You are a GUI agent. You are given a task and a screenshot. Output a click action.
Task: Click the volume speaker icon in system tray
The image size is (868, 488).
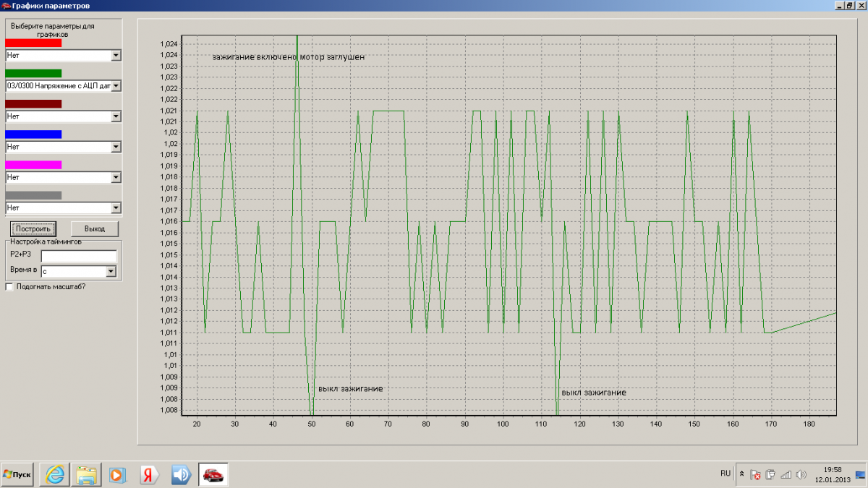(801, 475)
